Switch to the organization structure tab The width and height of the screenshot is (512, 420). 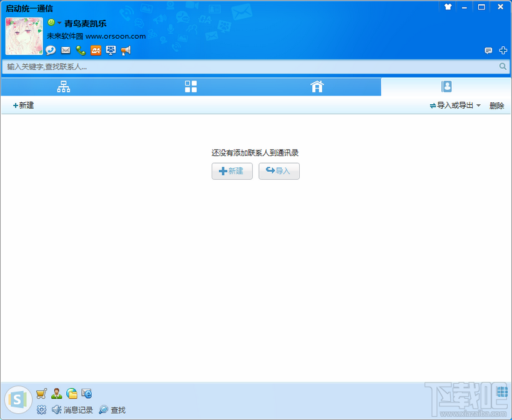tap(63, 87)
